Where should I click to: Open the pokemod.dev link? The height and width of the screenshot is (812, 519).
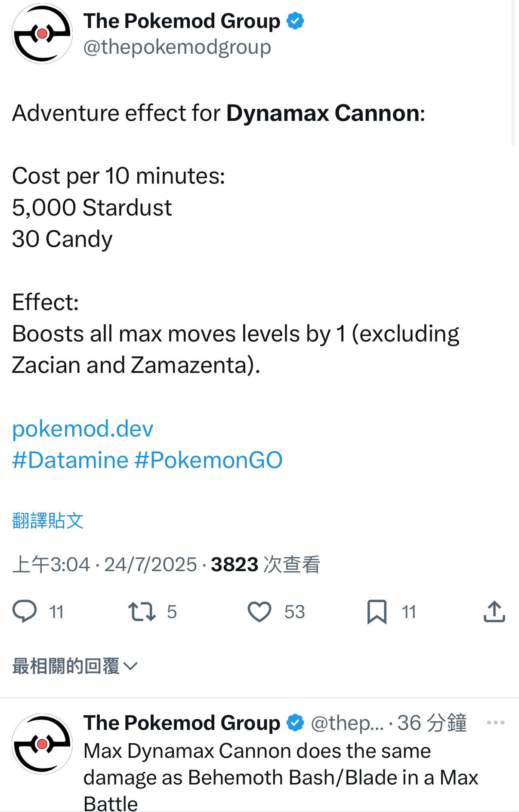point(83,428)
